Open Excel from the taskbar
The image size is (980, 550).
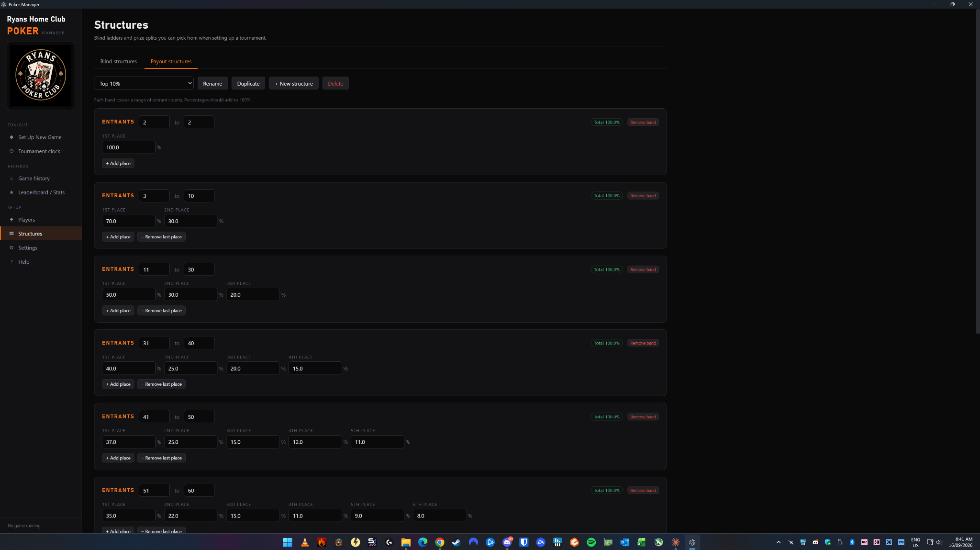(642, 542)
